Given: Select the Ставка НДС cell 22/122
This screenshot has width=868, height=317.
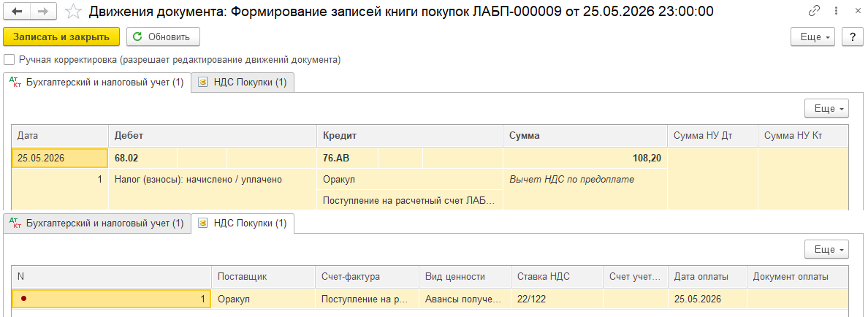Looking at the screenshot, I should click(x=557, y=299).
